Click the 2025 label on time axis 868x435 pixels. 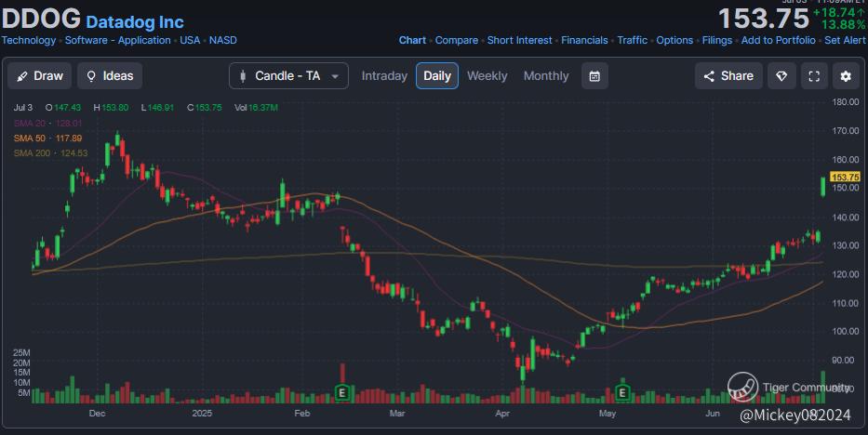click(x=202, y=413)
